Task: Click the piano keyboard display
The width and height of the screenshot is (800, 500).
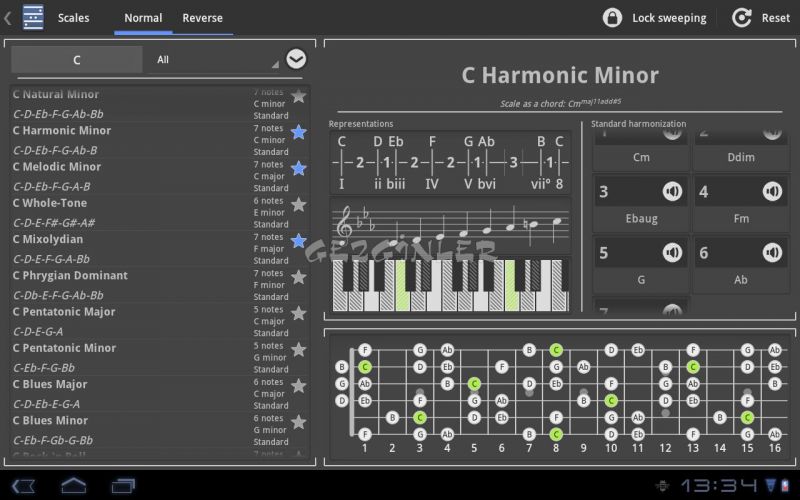Action: coord(450,285)
